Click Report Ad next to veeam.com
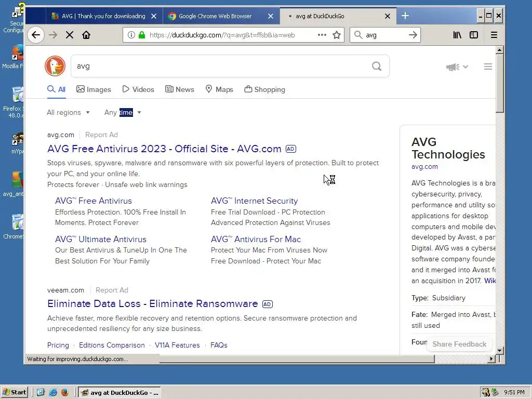The height and width of the screenshot is (399, 532). pyautogui.click(x=112, y=290)
